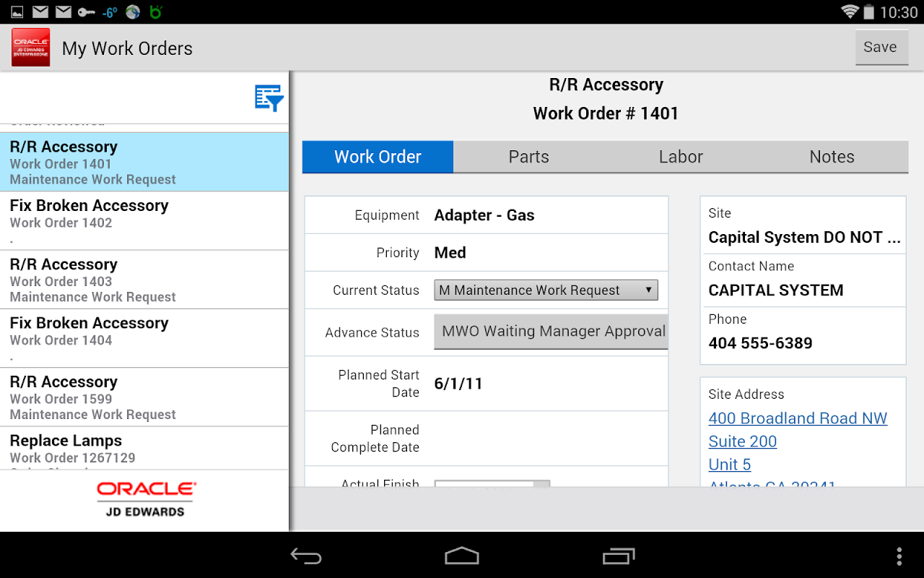Open the MWO Waiting Manager Approval selector
Image resolution: width=924 pixels, height=578 pixels.
pos(551,332)
